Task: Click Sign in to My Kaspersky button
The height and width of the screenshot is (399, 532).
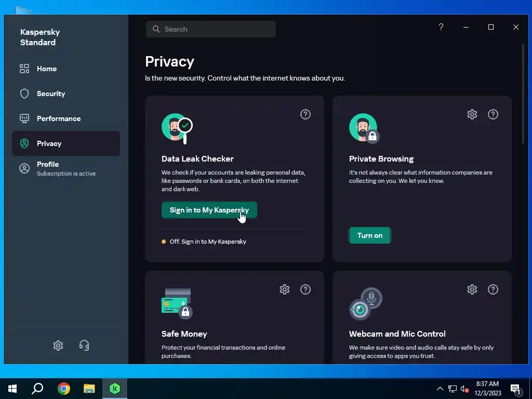Action: (x=209, y=210)
